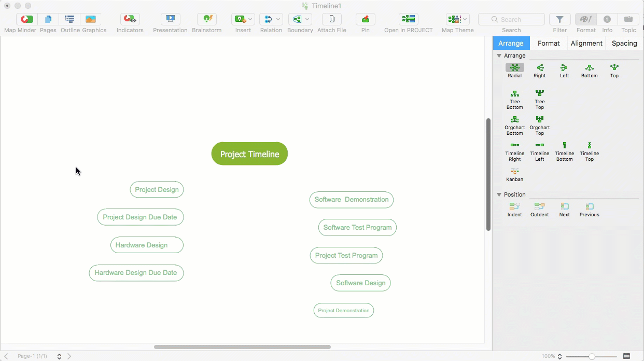Select Timeline Right layout
The height and width of the screenshot is (361, 644).
[515, 151]
